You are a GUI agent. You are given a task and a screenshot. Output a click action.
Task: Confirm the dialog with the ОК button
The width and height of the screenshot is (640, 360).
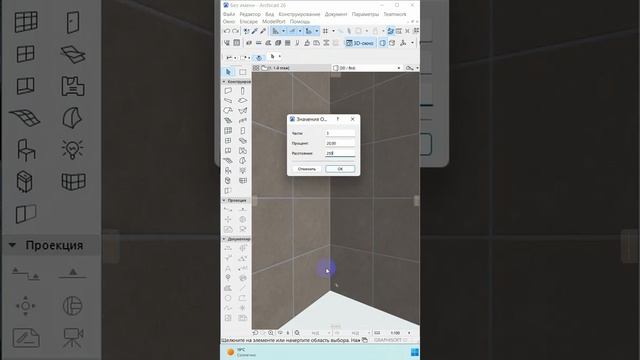point(340,169)
